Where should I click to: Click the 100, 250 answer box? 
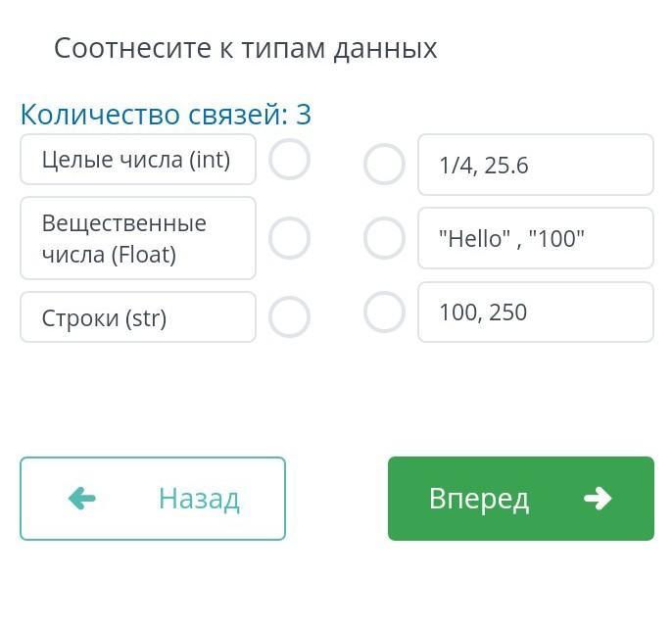point(535,312)
